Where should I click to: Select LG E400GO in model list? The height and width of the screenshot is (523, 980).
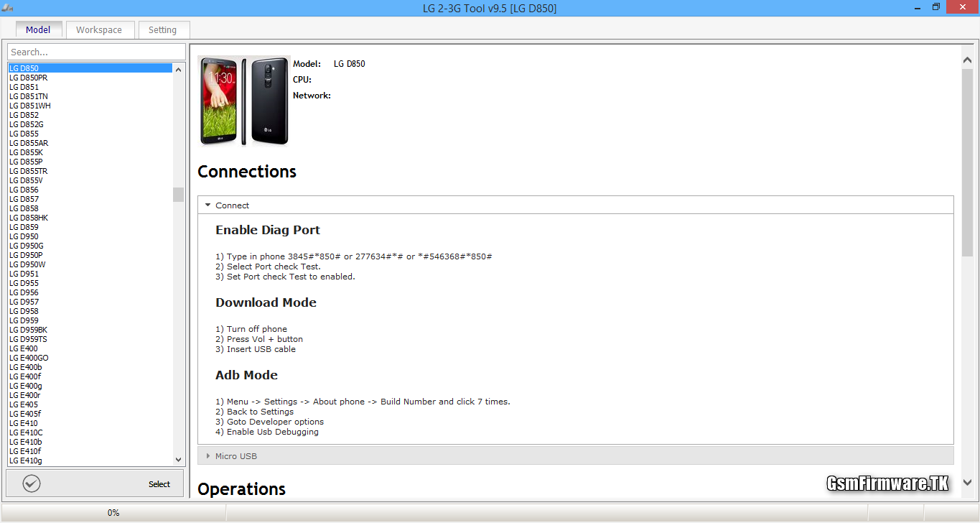click(x=90, y=358)
